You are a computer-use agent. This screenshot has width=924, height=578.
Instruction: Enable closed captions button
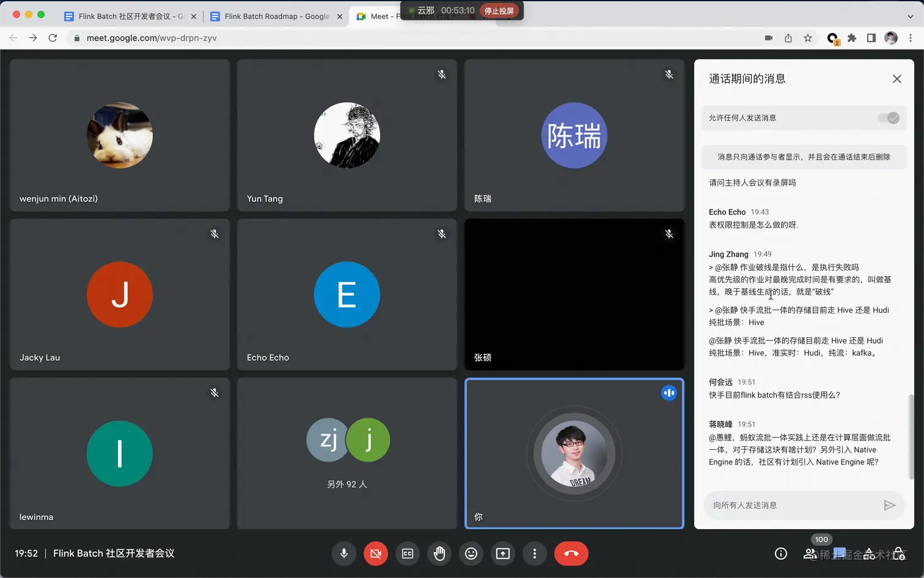408,554
